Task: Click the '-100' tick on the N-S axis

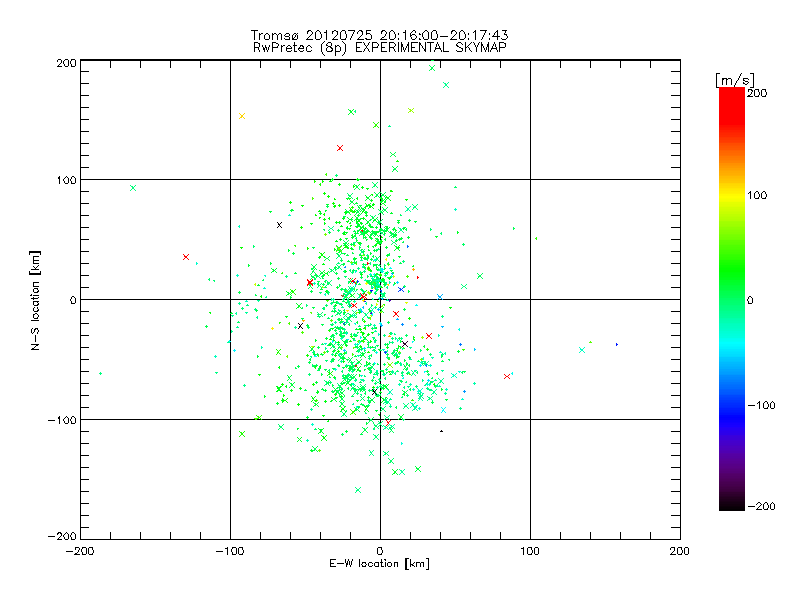Action: 62,420
